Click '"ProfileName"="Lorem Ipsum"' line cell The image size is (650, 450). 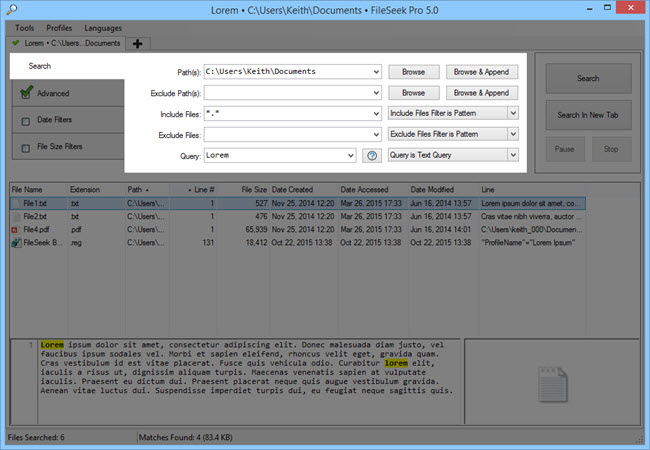[528, 243]
